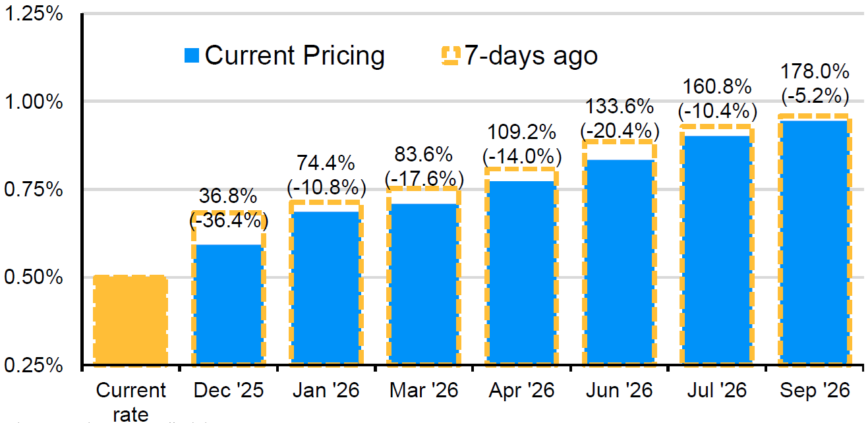Click the Jun '26 x-axis label
Viewport: 868px width, 423px height.
pyautogui.click(x=618, y=391)
